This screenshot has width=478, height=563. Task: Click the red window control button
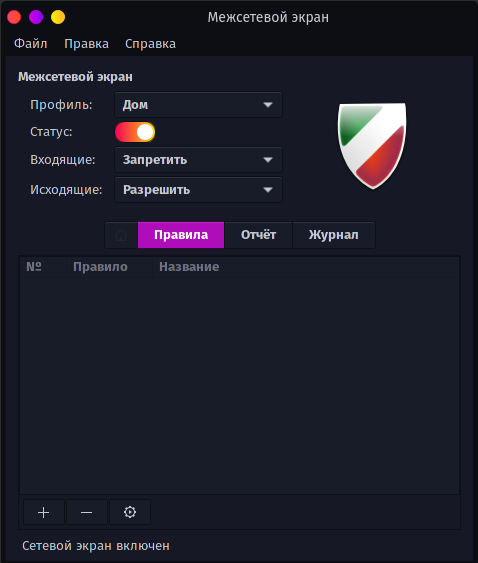(x=14, y=17)
